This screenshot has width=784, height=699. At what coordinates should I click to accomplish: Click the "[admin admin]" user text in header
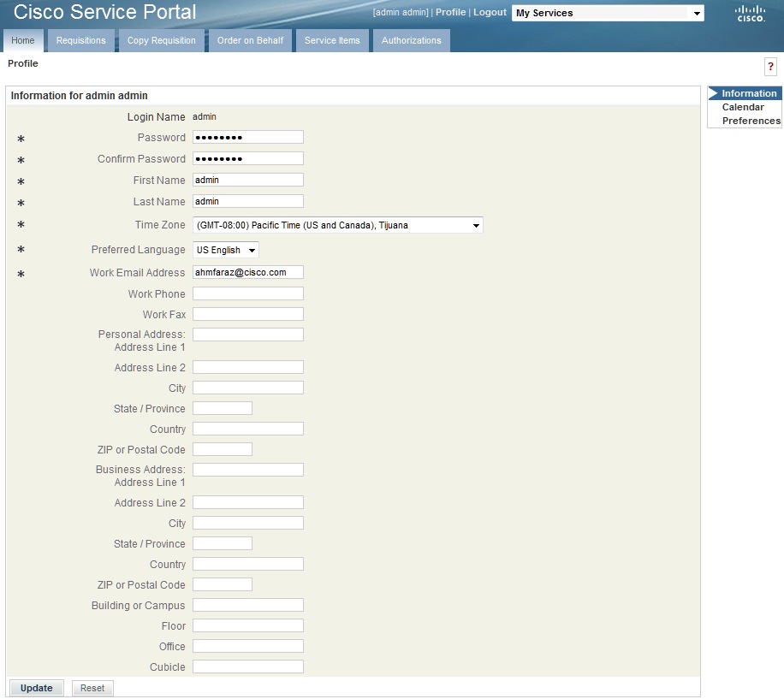(x=401, y=13)
